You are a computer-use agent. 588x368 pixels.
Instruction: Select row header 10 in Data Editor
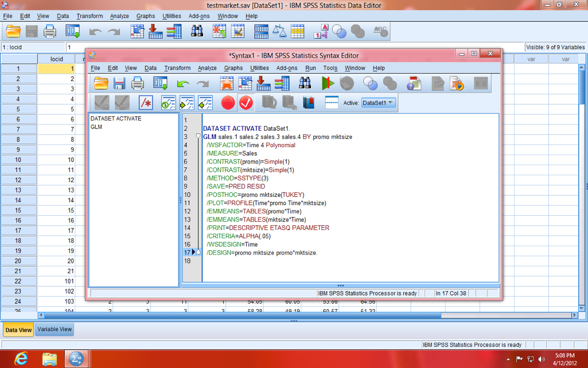coord(19,160)
